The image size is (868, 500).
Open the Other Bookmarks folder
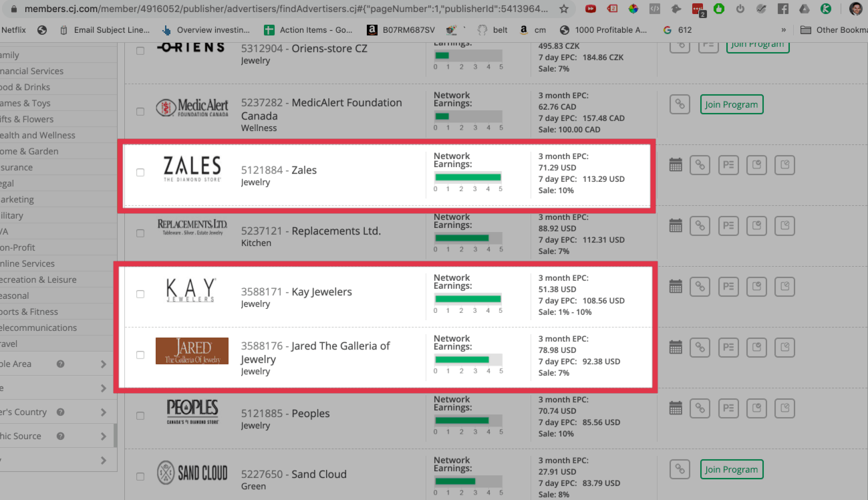pos(833,30)
